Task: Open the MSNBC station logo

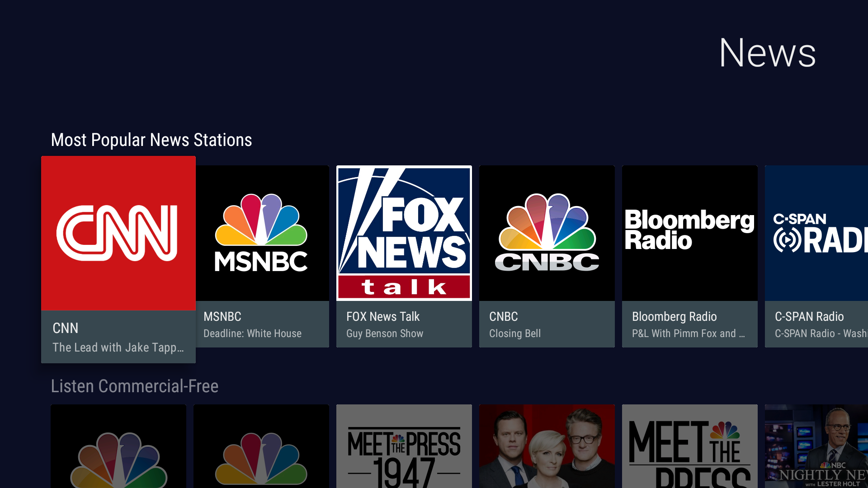Action: click(x=261, y=233)
